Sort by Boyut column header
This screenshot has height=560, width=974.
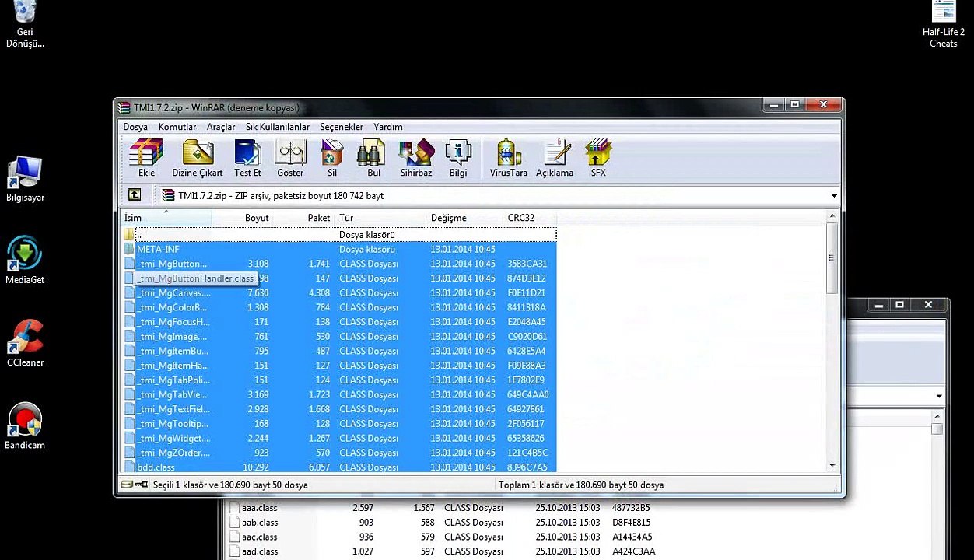[x=243, y=218]
